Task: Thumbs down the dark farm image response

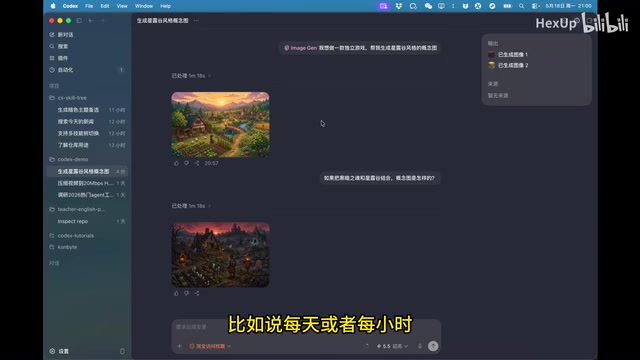Action: click(187, 293)
